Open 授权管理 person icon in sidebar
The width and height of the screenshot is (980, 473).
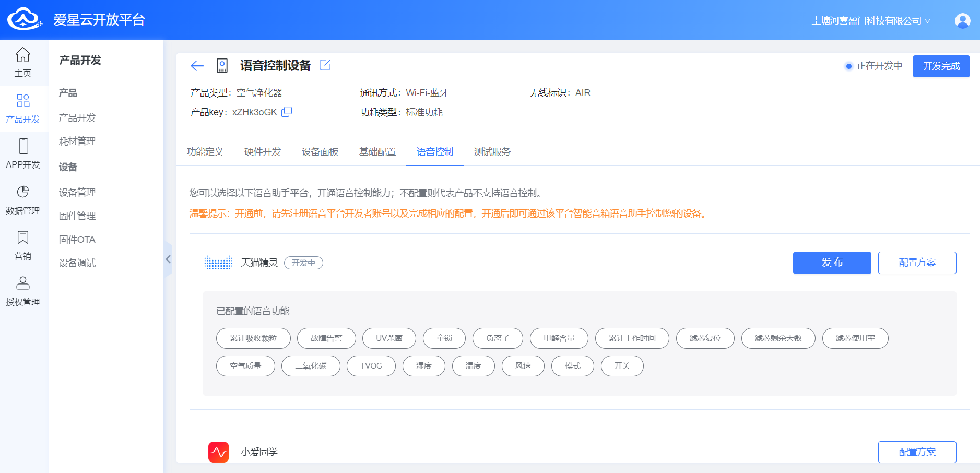[23, 283]
